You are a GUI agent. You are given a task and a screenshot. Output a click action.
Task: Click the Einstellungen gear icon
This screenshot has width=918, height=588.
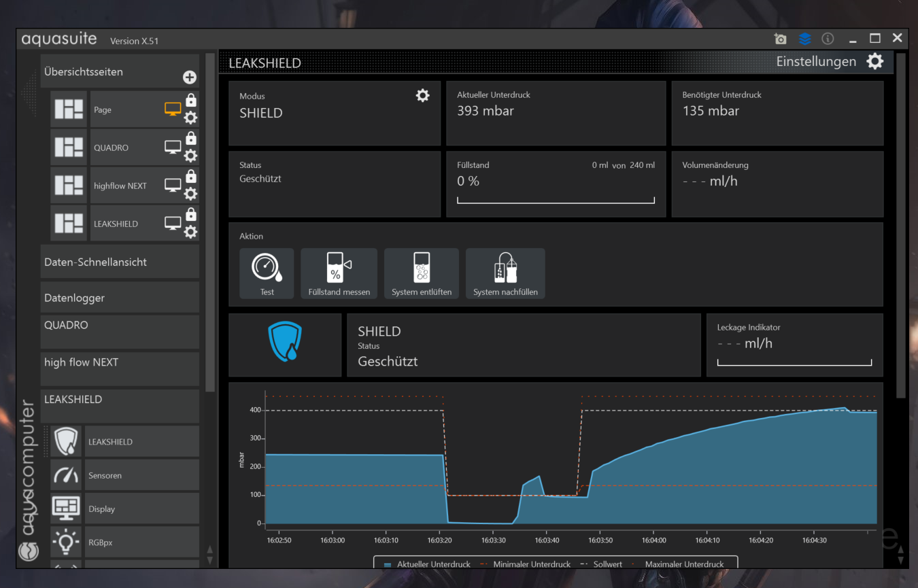875,61
